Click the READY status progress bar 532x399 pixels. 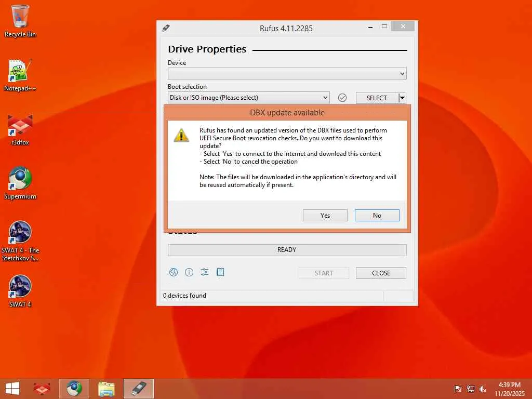[287, 250]
